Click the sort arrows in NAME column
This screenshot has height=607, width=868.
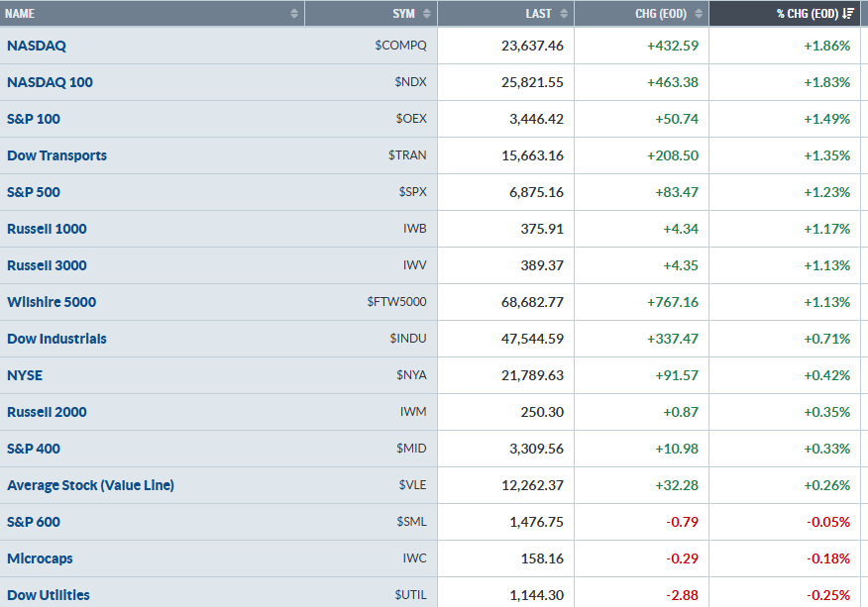294,14
